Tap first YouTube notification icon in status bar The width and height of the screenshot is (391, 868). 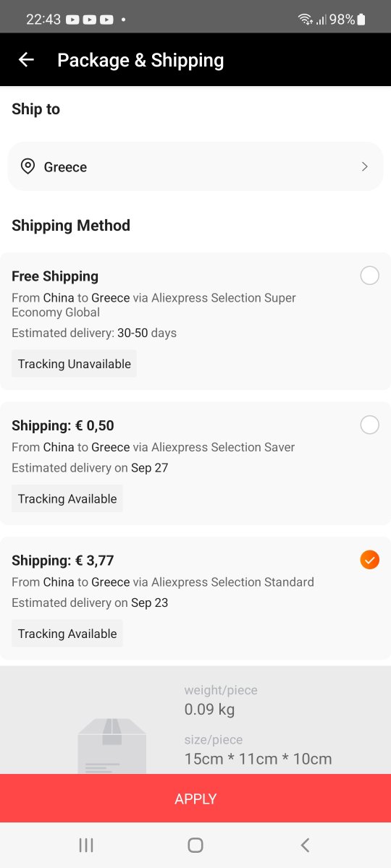[x=72, y=20]
